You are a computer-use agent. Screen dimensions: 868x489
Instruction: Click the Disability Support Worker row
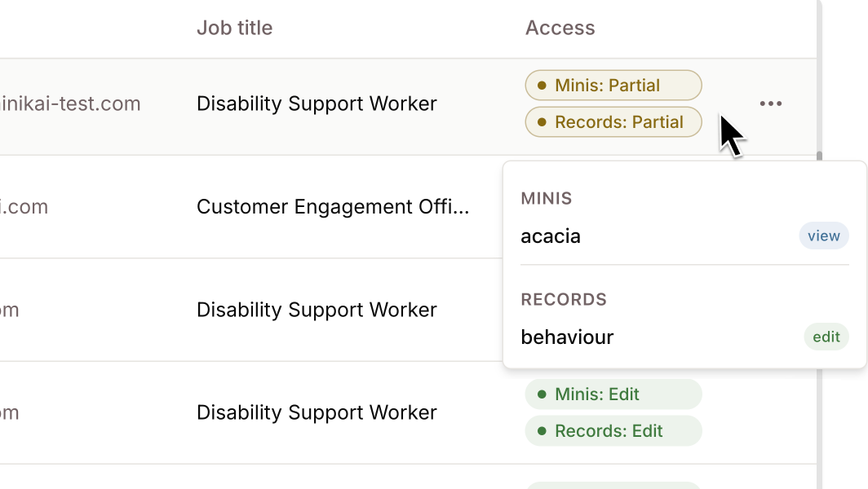317,104
